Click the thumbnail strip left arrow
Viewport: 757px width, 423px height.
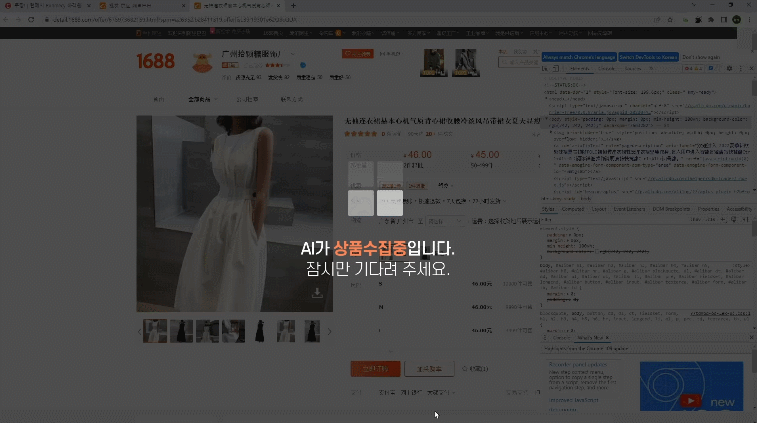139,331
